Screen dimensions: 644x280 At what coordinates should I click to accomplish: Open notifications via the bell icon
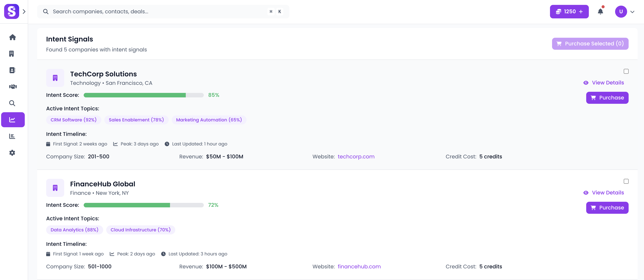pos(601,11)
